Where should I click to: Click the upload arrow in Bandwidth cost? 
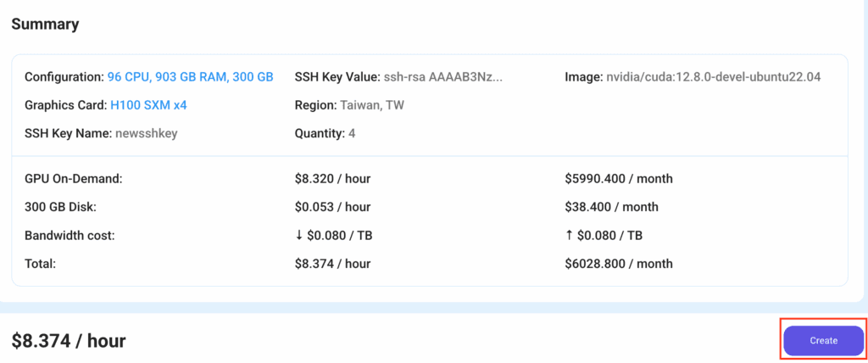pyautogui.click(x=570, y=236)
